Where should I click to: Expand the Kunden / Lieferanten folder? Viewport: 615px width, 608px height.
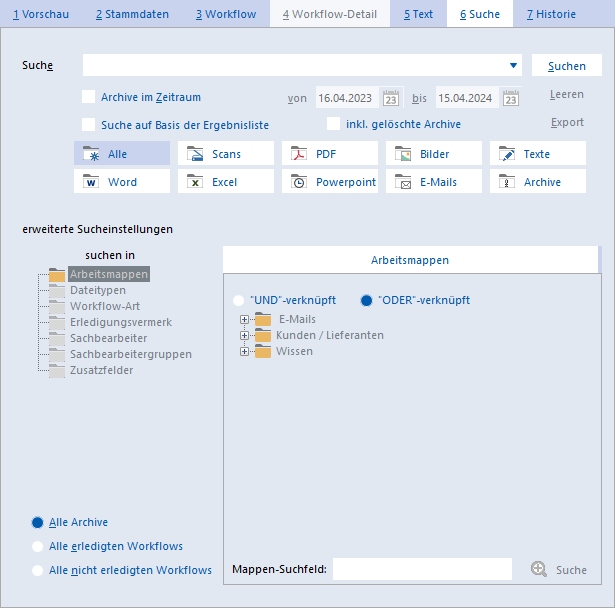pyautogui.click(x=244, y=335)
